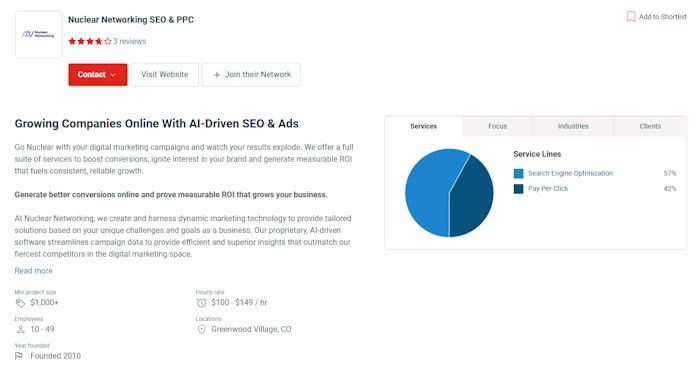
Task: Click the 10 - 49 employees value
Action: [42, 329]
